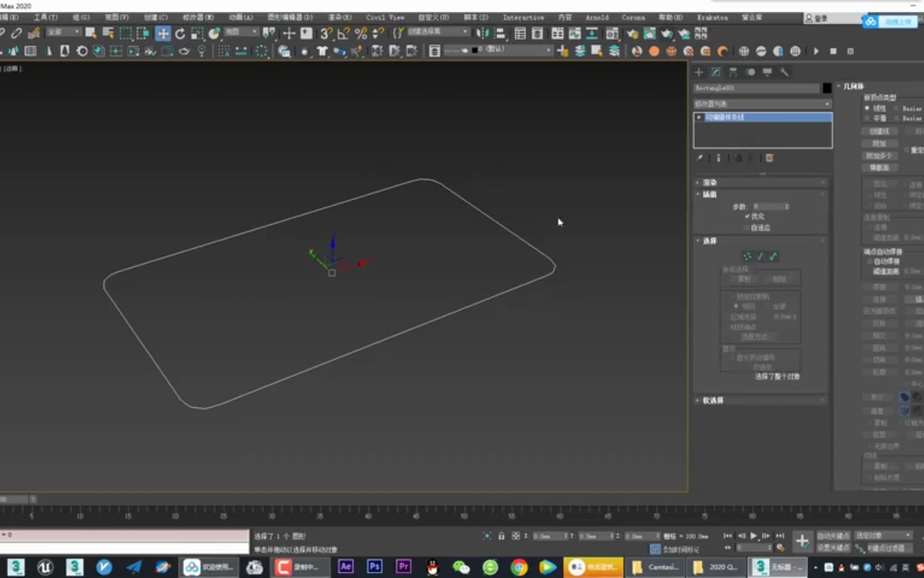This screenshot has height=578, width=924.
Task: Open the Hierarchy panel in the command panel
Action: [733, 72]
